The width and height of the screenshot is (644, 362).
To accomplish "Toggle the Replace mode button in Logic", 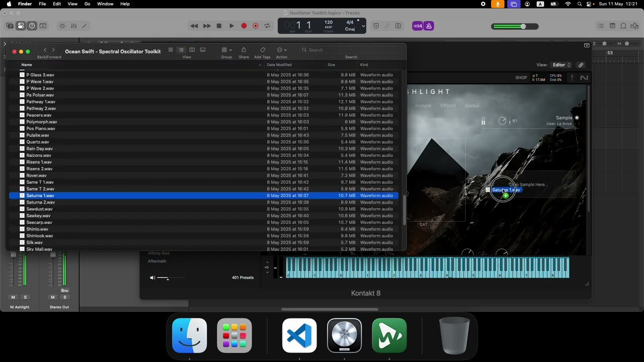I will pos(376,26).
